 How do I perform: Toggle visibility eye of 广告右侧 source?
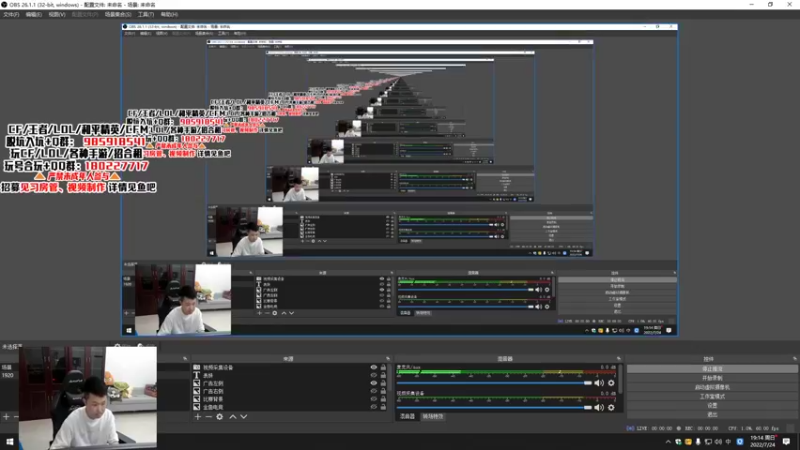(373, 391)
